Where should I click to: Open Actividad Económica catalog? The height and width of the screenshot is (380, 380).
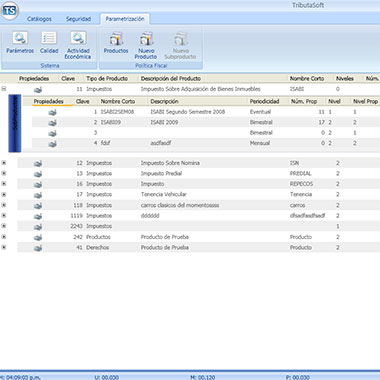(x=78, y=45)
